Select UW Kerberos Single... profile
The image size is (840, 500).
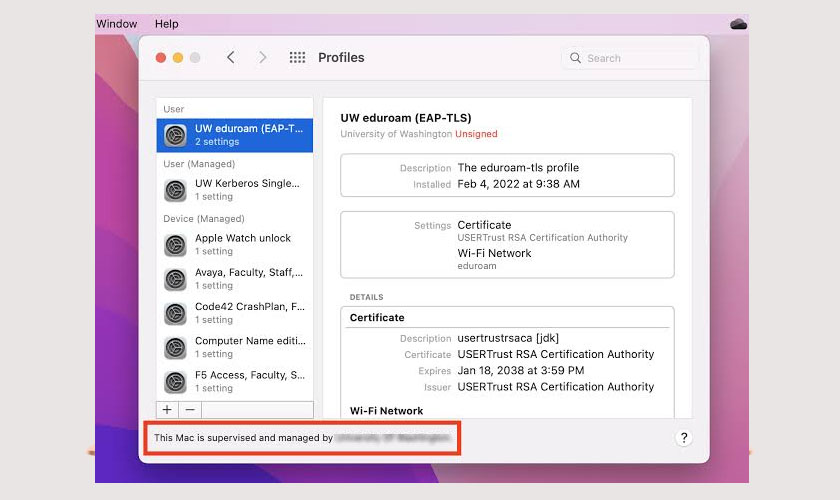click(x=235, y=190)
